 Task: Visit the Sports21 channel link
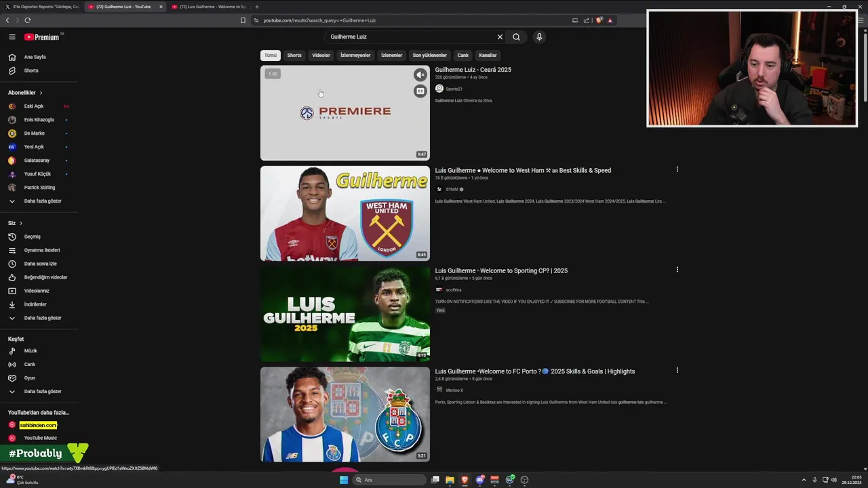[x=454, y=89]
